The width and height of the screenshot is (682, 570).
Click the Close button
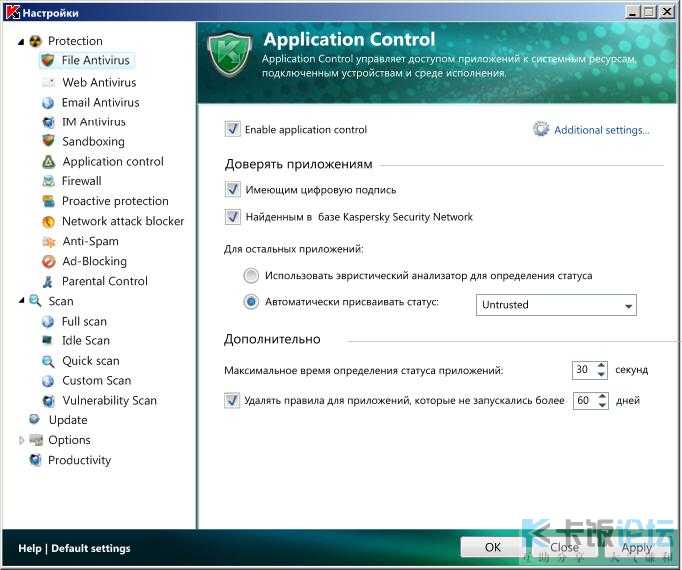click(x=565, y=547)
